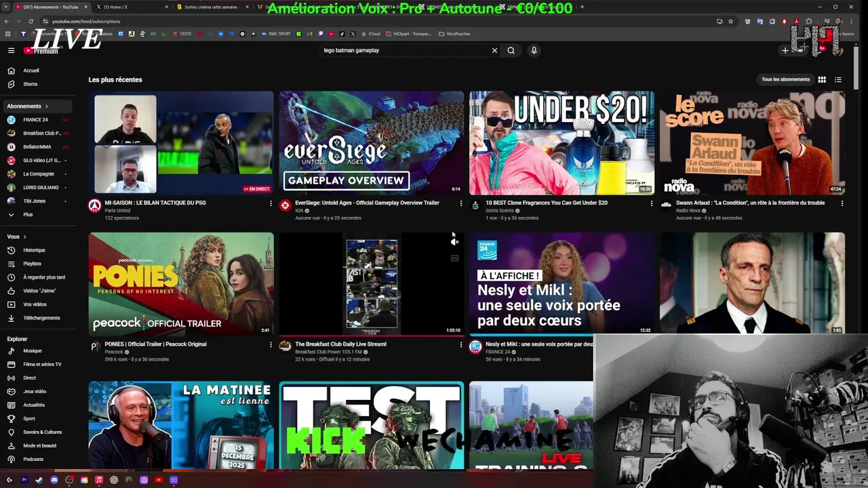Image resolution: width=868 pixels, height=488 pixels.
Task: Click the YouTube Premium logo
Action: click(x=41, y=51)
